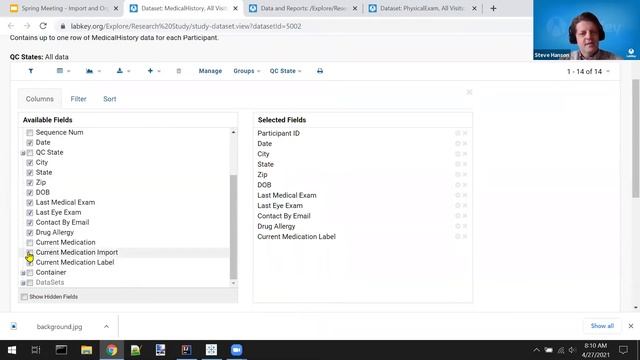Show hidden system tray icons

coord(536,350)
